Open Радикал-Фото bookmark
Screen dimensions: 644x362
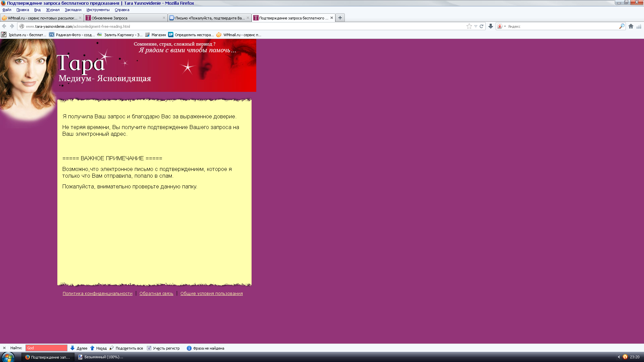[x=72, y=35]
